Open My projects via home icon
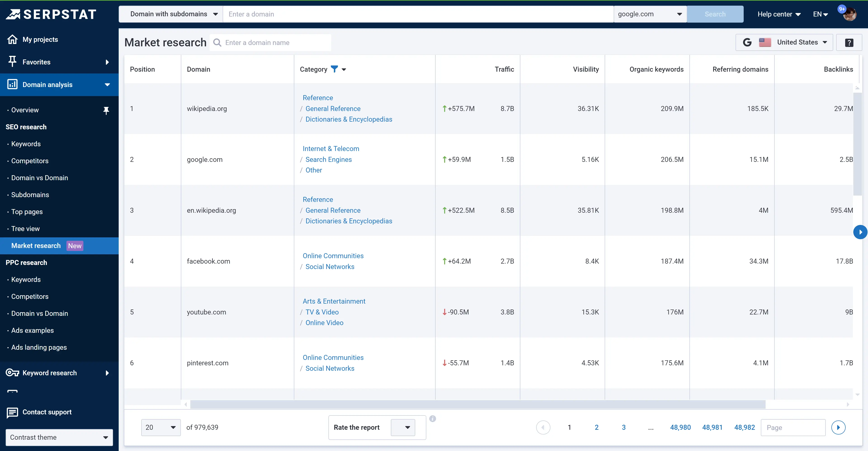 (x=12, y=39)
